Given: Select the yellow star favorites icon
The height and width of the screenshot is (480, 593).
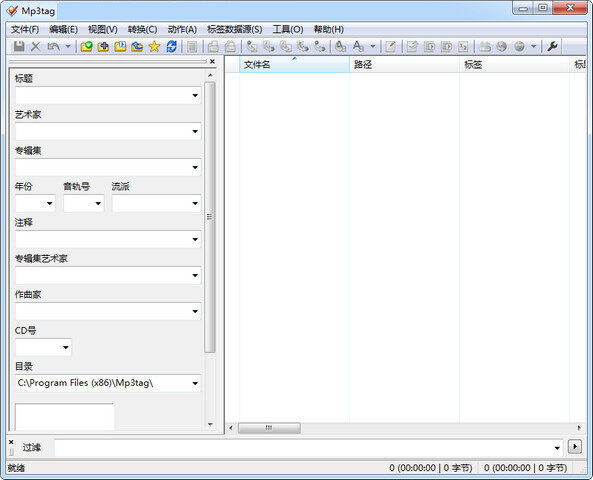Looking at the screenshot, I should [154, 47].
